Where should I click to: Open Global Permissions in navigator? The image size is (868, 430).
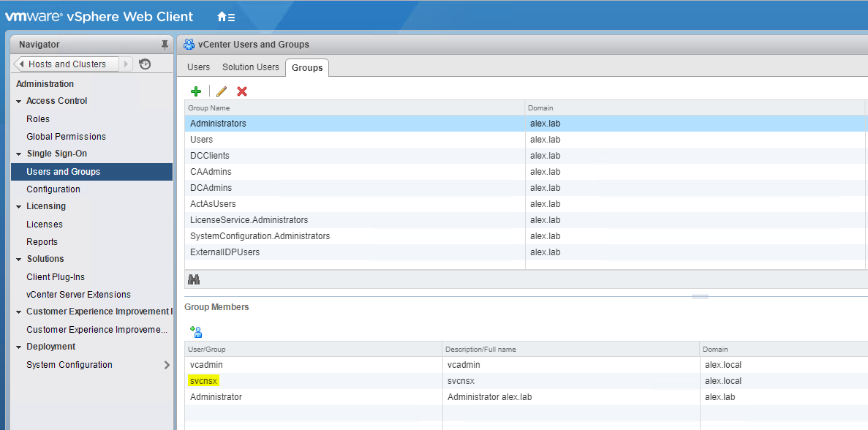(66, 137)
